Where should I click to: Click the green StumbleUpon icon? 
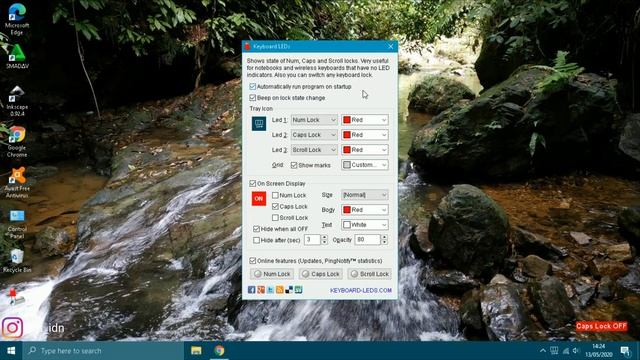(298, 290)
